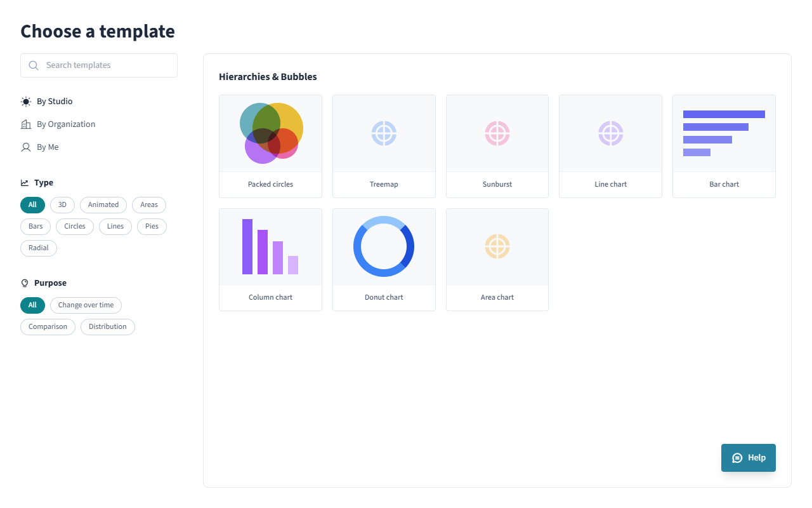Select the By Studio sun icon
The width and height of the screenshot is (812, 508).
coord(26,102)
